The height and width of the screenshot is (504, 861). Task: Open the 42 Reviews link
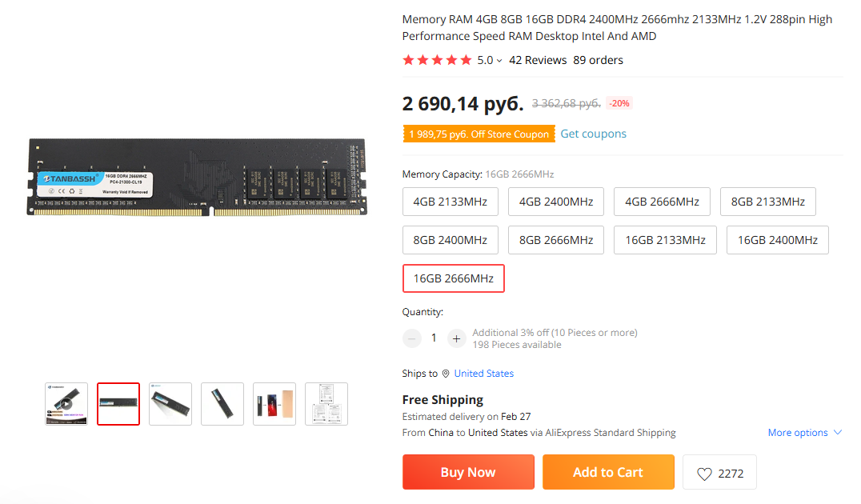(538, 60)
